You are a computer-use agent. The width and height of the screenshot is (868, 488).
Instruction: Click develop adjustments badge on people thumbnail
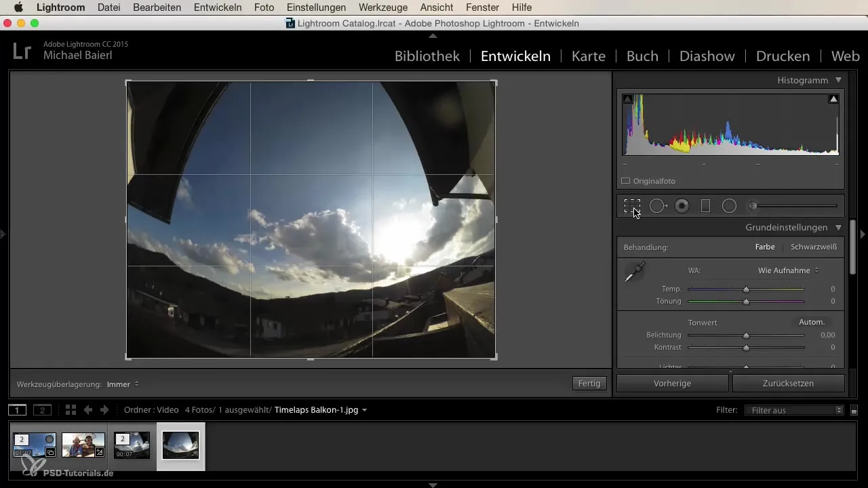(x=100, y=452)
